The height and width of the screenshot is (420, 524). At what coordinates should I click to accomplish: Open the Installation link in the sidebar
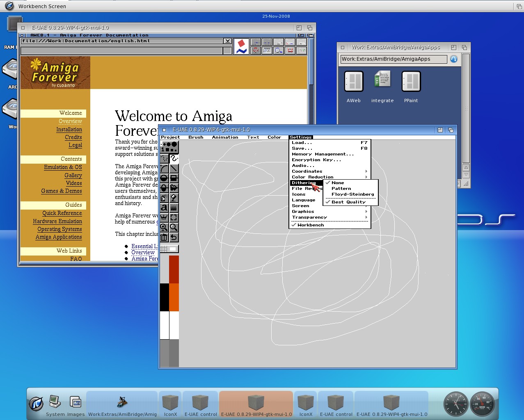[69, 129]
